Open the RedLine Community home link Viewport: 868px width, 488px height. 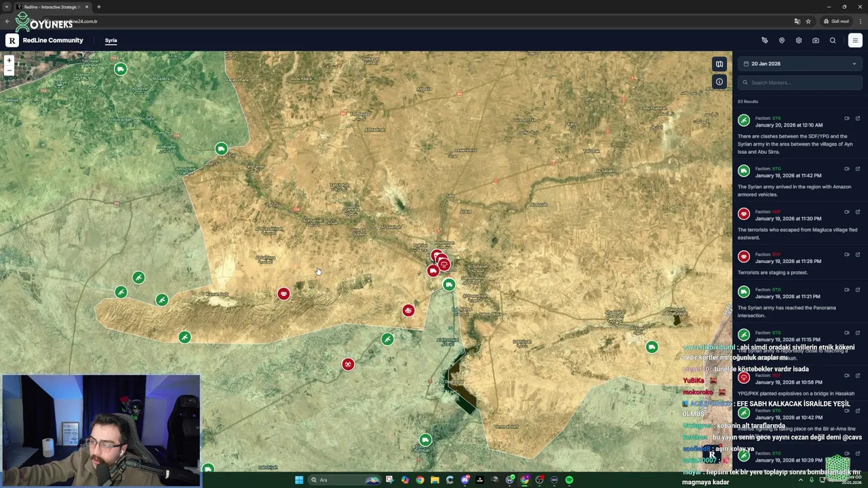click(x=53, y=41)
